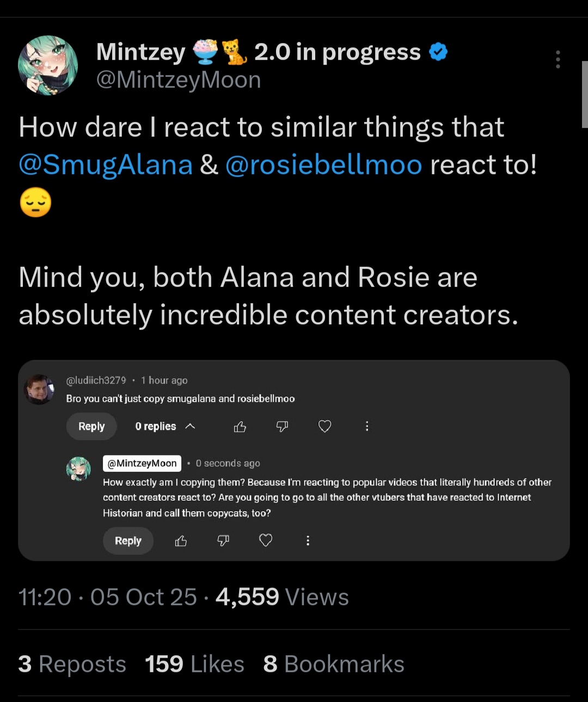View the 3 Reposts list
Screen dimensions: 588x702
(x=72, y=664)
